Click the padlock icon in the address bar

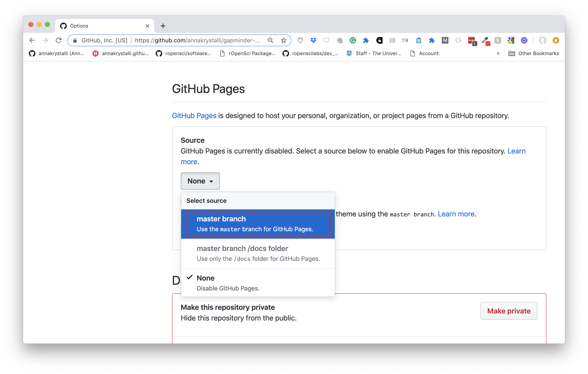point(75,41)
